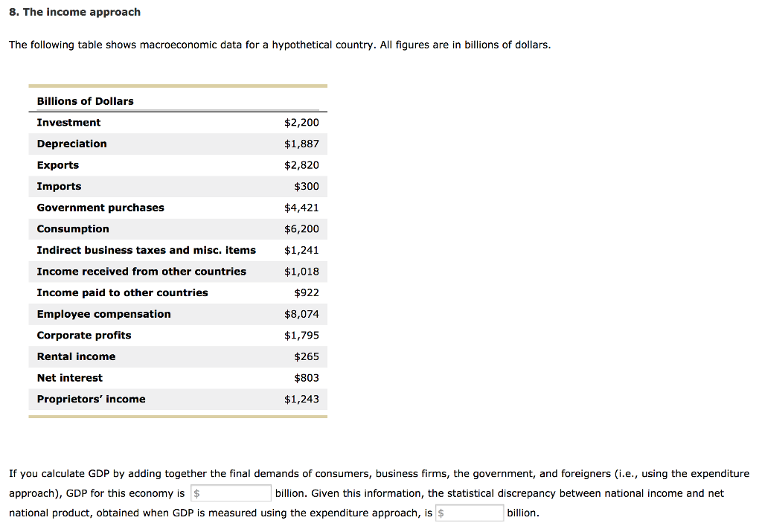Click the Employee compensation value $8,074
Image resolution: width=762 pixels, height=532 pixels.
(x=301, y=314)
